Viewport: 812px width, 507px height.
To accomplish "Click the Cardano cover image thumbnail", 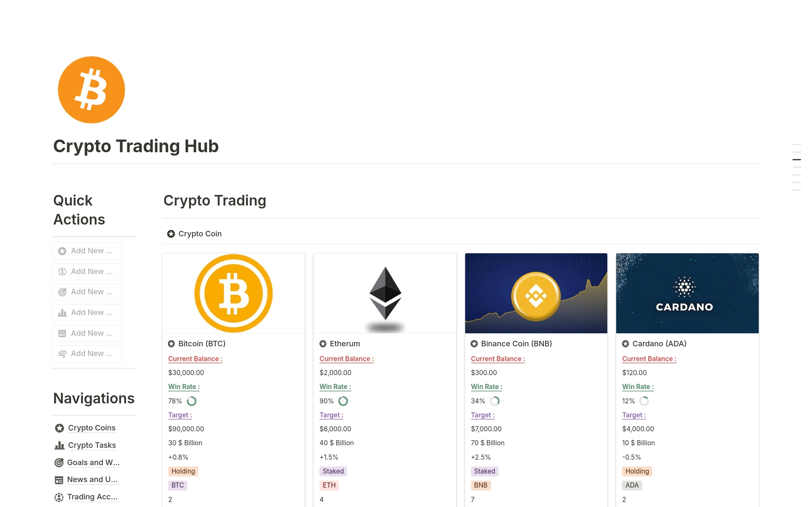I will [x=687, y=293].
